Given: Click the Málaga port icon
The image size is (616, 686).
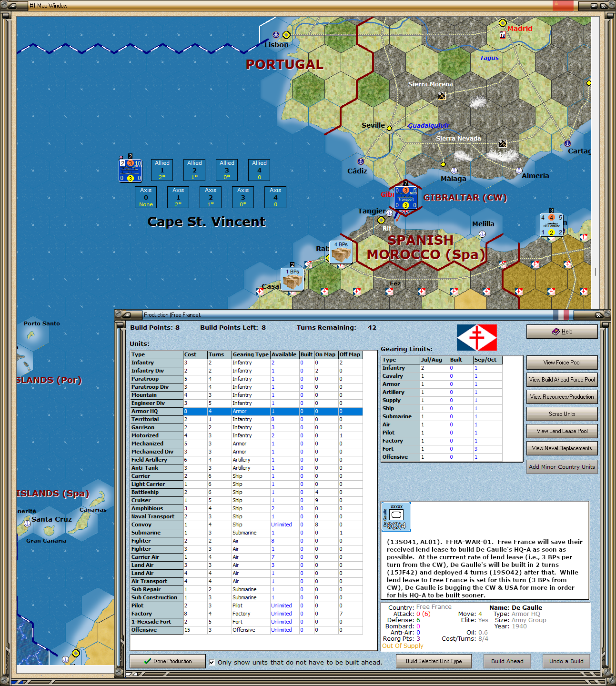Looking at the screenshot, I should pos(454,171).
